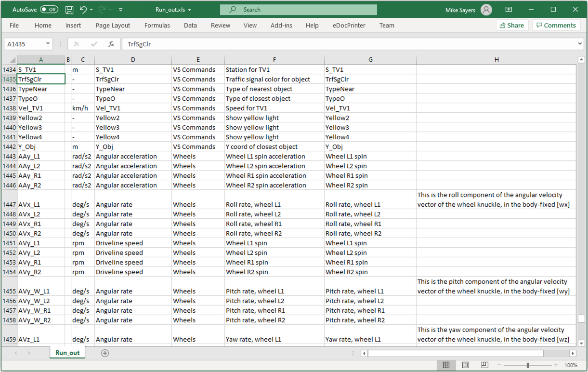Click into the Search box

299,10
